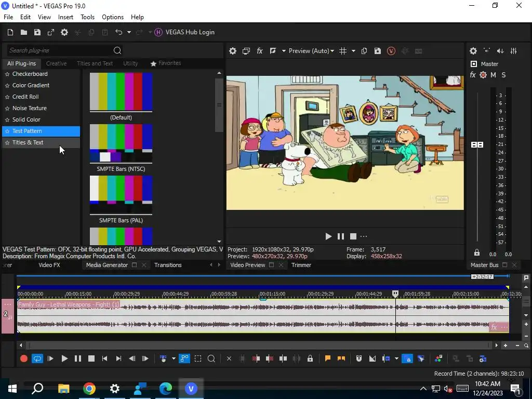Copy snapshot to clipboard icon
Viewport: 532px width, 399px height.
[364, 51]
